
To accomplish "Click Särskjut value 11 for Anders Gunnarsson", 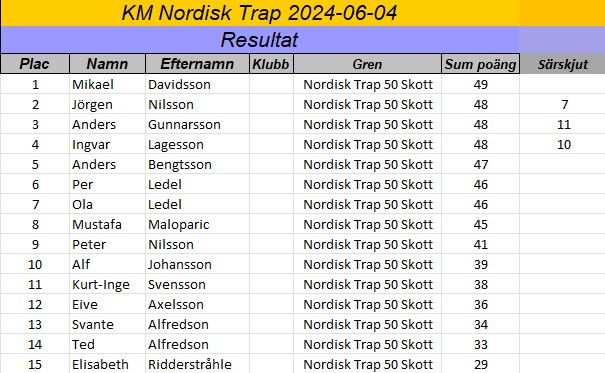I will click(x=563, y=125).
